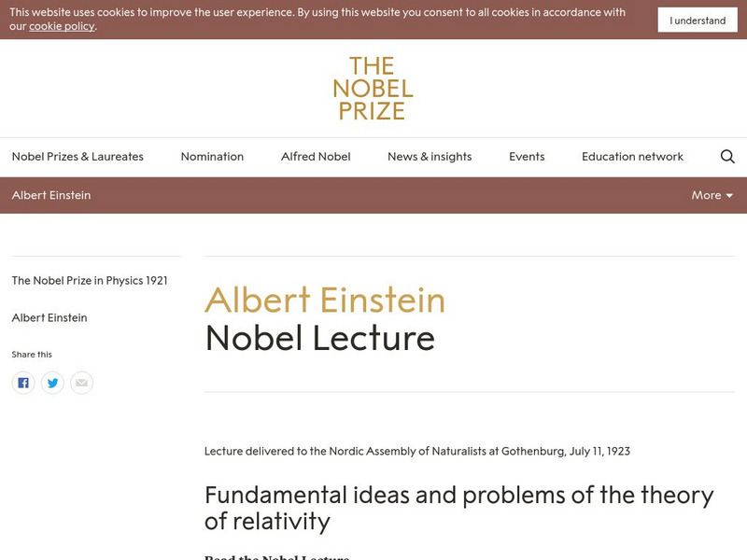
Task: Expand the More menu in the breadcrumb bar
Action: (712, 195)
